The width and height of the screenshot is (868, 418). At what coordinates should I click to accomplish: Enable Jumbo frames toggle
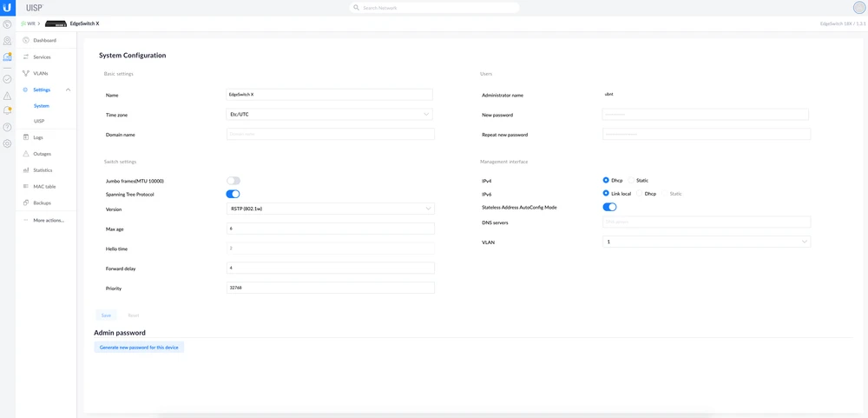[233, 181]
